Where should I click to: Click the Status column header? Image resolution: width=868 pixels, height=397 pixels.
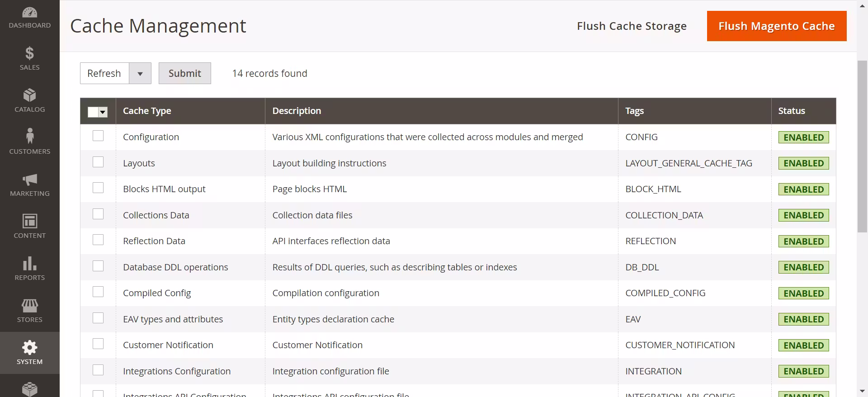point(791,111)
